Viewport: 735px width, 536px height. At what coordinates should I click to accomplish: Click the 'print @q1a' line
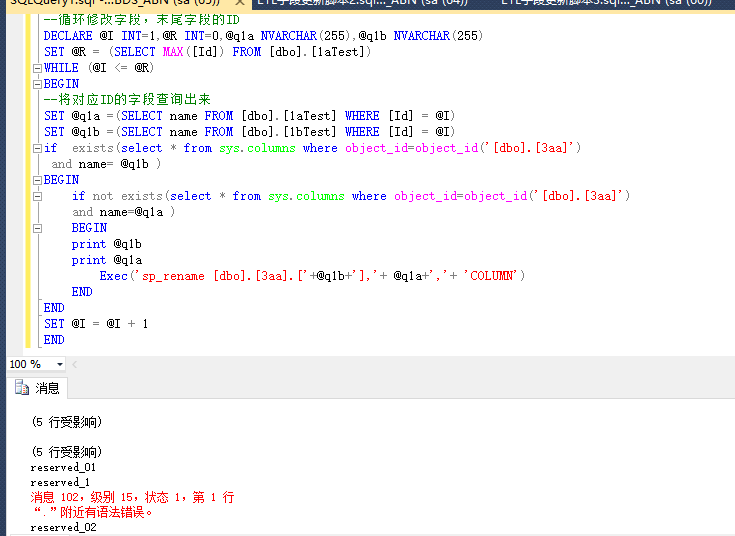click(106, 260)
